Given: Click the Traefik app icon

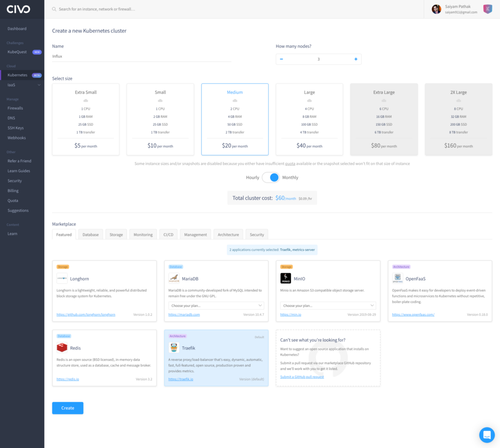Looking at the screenshot, I should 174,347.
